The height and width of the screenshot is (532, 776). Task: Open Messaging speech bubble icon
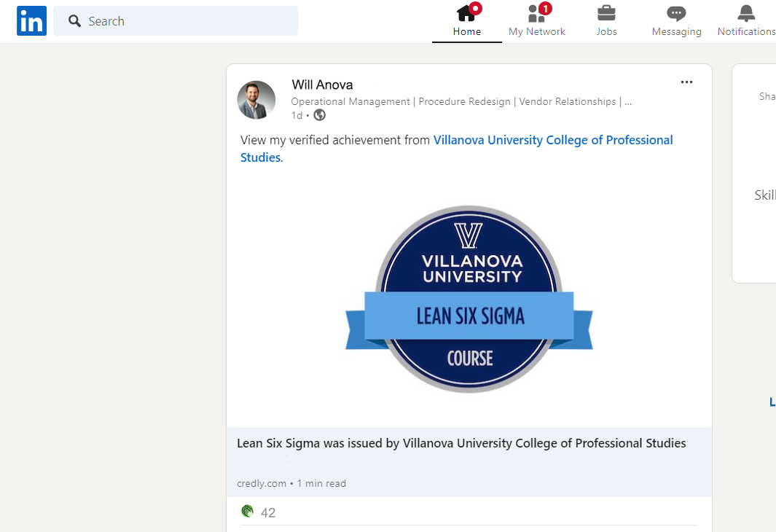click(676, 12)
